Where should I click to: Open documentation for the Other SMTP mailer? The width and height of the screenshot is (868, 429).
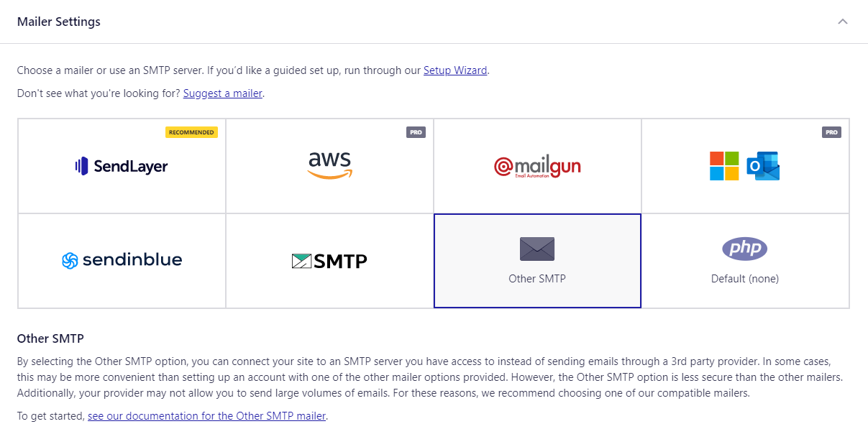(207, 416)
